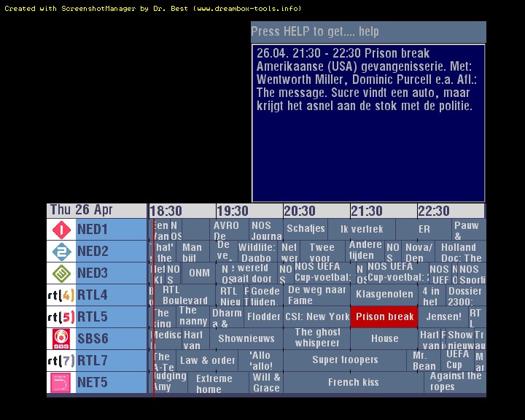The height and width of the screenshot is (420, 525).
Task: Select Mr. Bean on RTL7
Action: [x=424, y=361]
